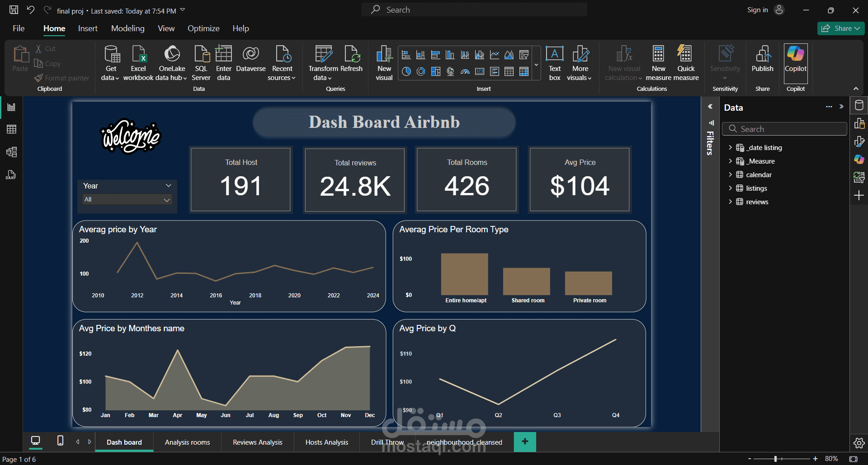The image size is (868, 465).
Task: Open the Insert ribbon tab
Action: (x=88, y=28)
